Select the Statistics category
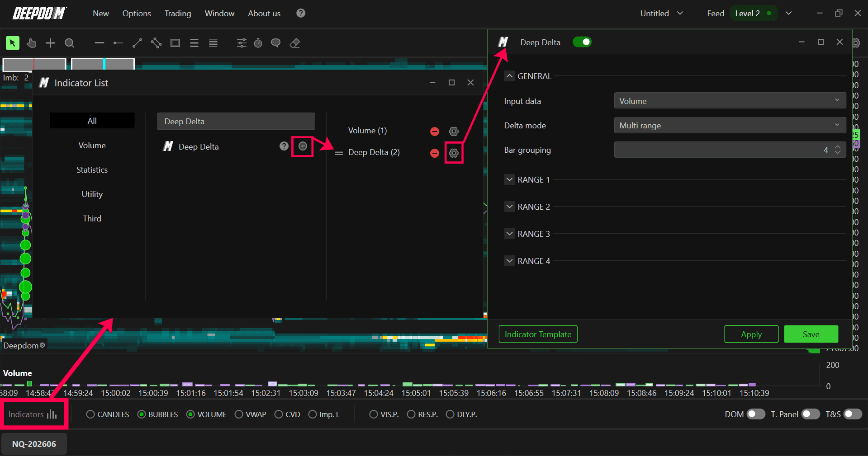Viewport: 868px width, 456px height. pyautogui.click(x=92, y=169)
